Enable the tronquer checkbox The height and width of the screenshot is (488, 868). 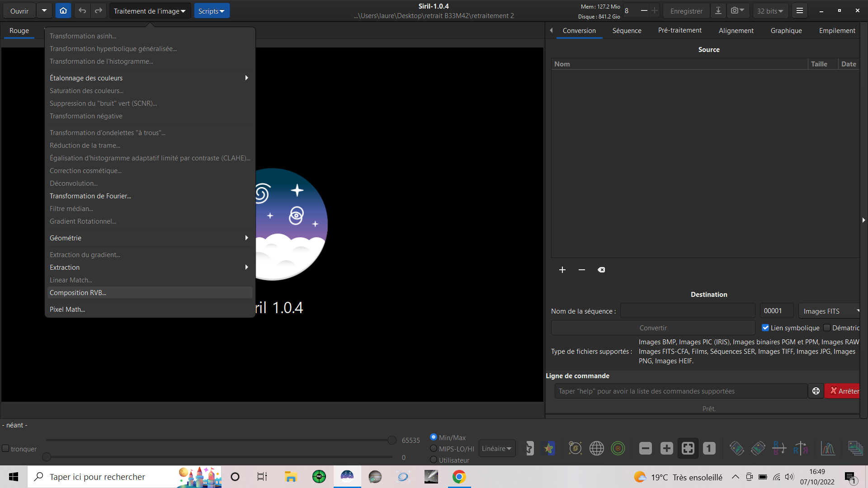point(6,449)
